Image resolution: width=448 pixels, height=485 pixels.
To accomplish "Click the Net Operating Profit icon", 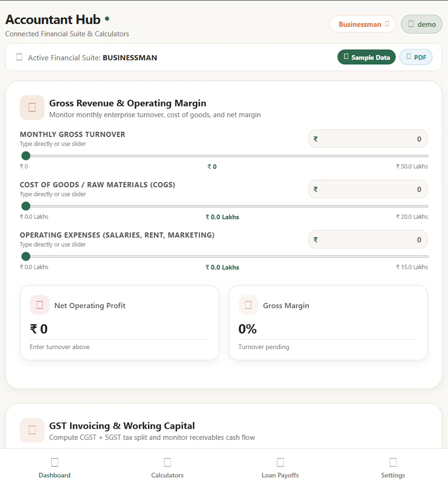I will 40,305.
